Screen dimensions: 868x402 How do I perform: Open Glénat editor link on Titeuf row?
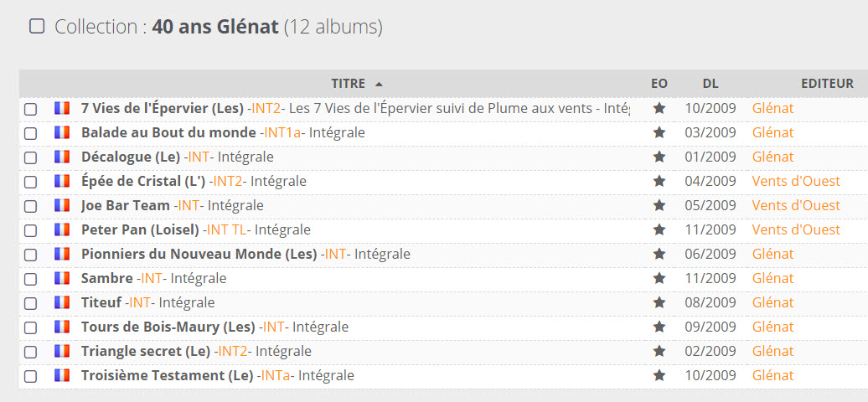[x=772, y=302]
